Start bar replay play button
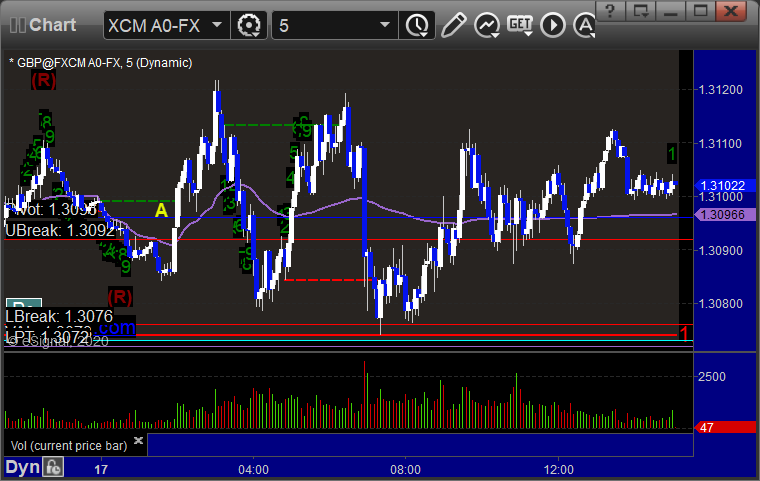This screenshot has width=760, height=481. [553, 25]
